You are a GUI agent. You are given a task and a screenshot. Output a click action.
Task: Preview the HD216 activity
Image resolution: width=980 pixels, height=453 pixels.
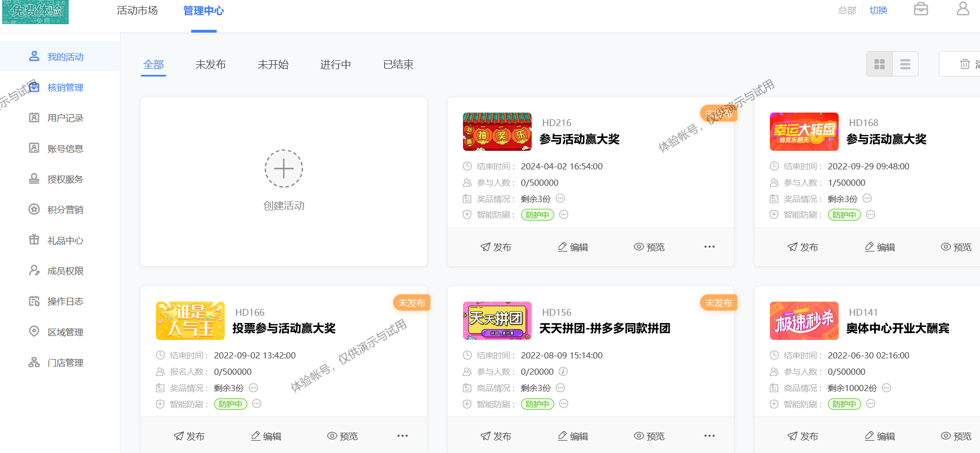tap(649, 247)
